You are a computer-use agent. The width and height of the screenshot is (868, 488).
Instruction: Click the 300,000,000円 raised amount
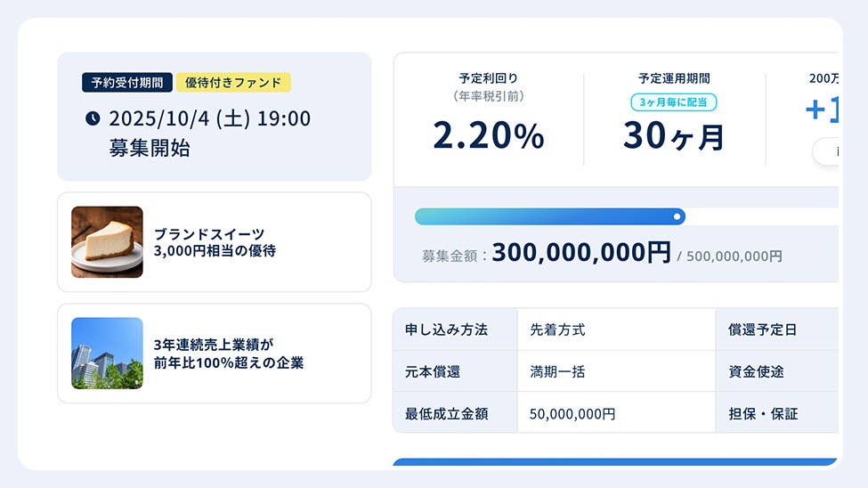[580, 253]
